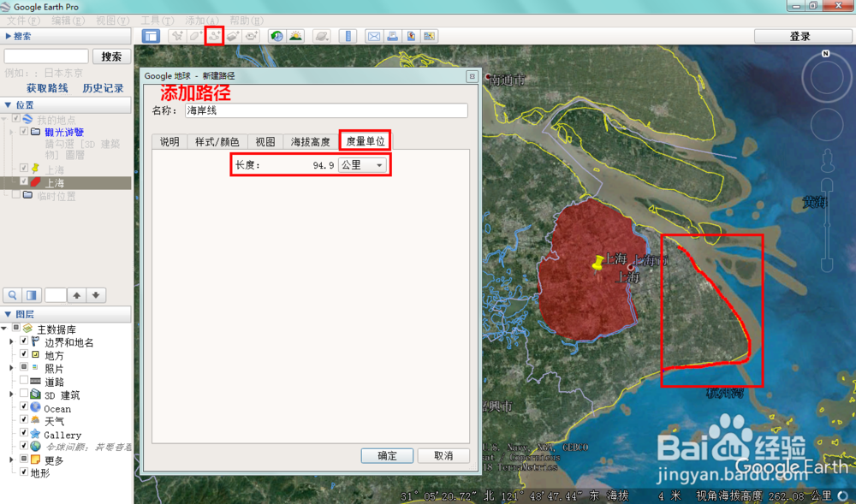Image resolution: width=856 pixels, height=504 pixels.
Task: Click the move joystick ring below the compass
Action: 827,124
